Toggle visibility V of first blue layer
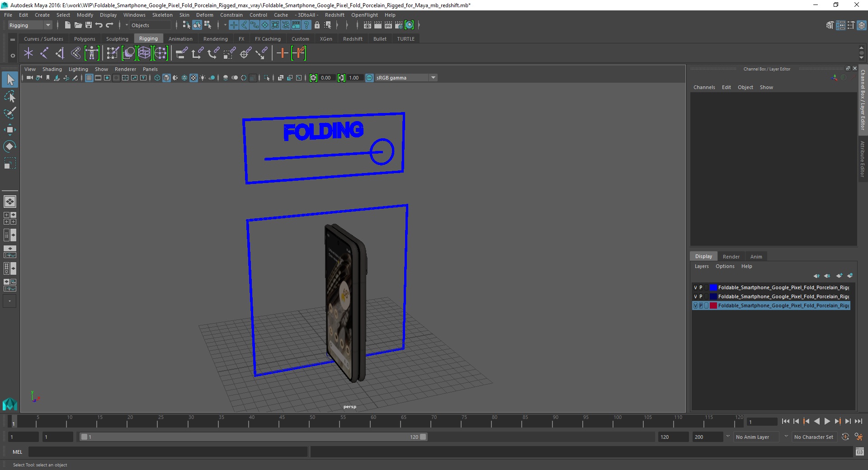Viewport: 868px width, 470px height. tap(695, 287)
